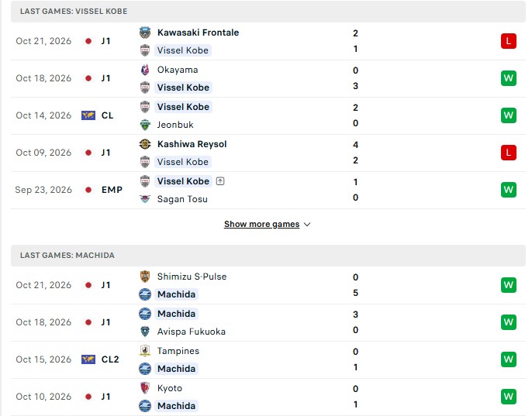Click the Sagan Tosu team crest icon
Screen dimensions: 532x416
click(x=145, y=199)
